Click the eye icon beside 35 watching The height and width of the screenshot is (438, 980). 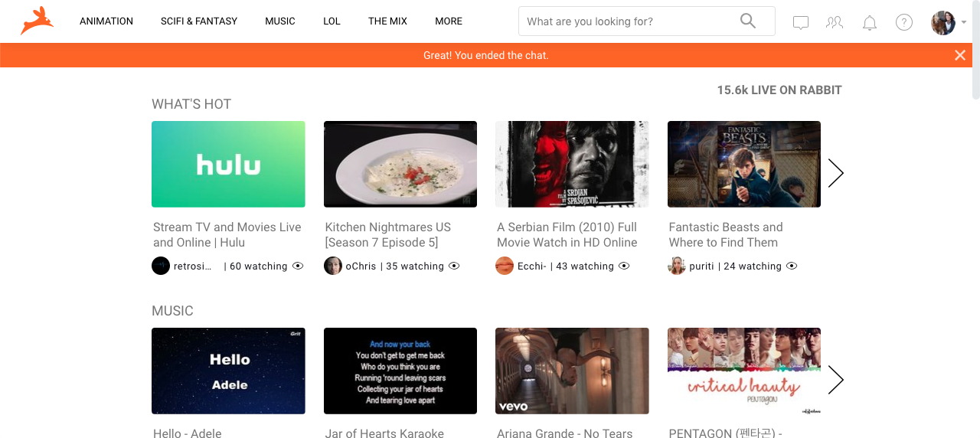(x=454, y=266)
